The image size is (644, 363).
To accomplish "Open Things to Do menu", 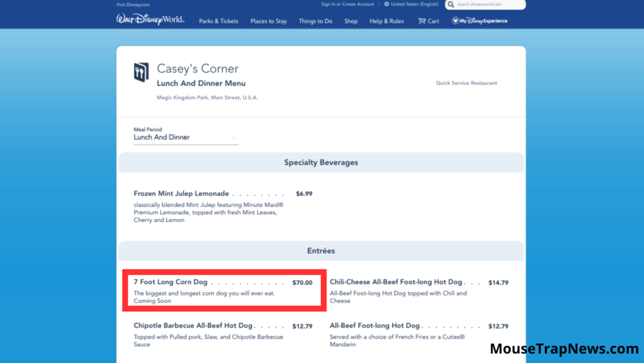I will pos(315,21).
